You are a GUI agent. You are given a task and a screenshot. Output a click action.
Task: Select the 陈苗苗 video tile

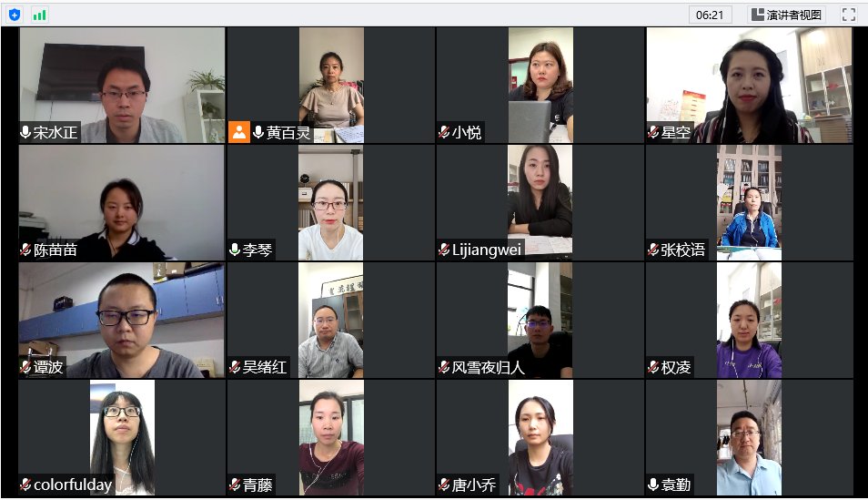click(x=122, y=203)
